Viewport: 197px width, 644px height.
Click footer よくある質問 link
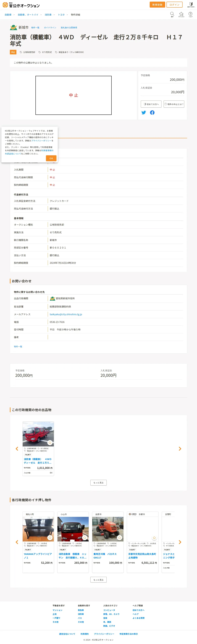(138, 618)
